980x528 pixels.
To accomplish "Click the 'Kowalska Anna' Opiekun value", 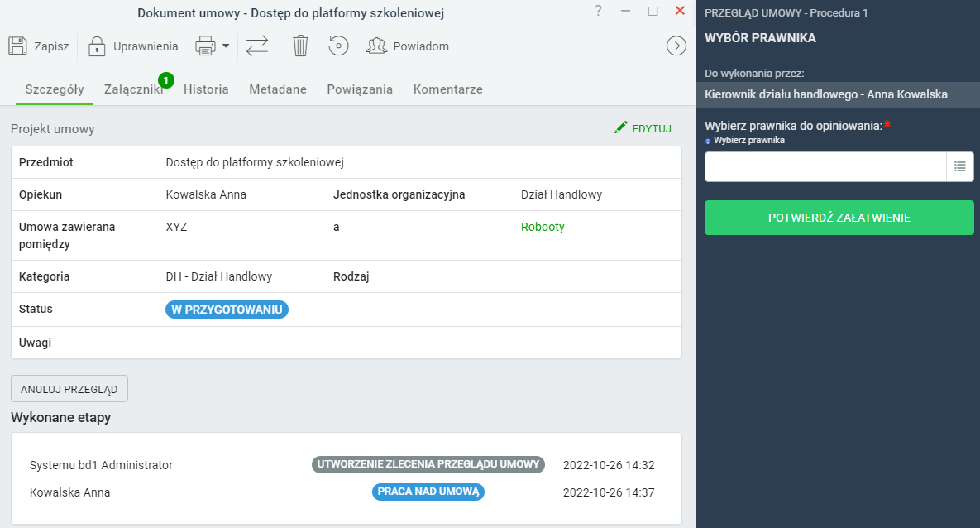I will tap(206, 194).
